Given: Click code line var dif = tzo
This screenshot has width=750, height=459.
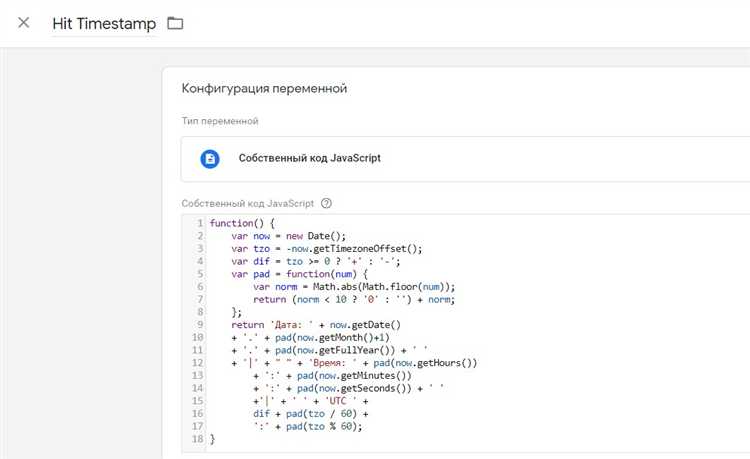Looking at the screenshot, I should pos(316,261).
